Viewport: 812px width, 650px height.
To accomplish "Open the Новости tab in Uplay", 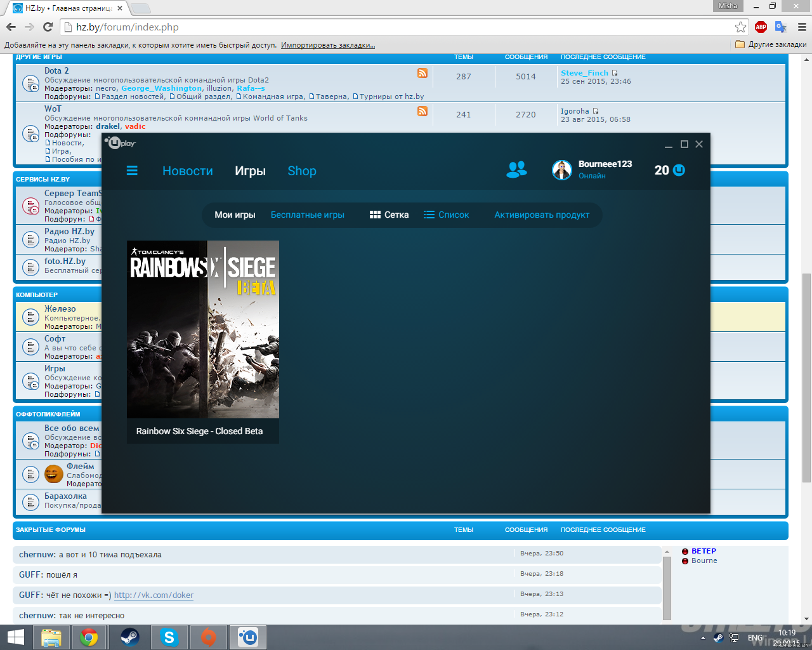I will pyautogui.click(x=188, y=171).
